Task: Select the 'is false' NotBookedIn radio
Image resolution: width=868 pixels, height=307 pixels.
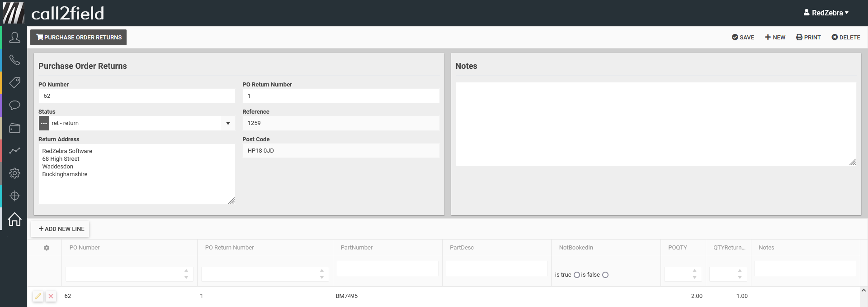Action: [605, 275]
